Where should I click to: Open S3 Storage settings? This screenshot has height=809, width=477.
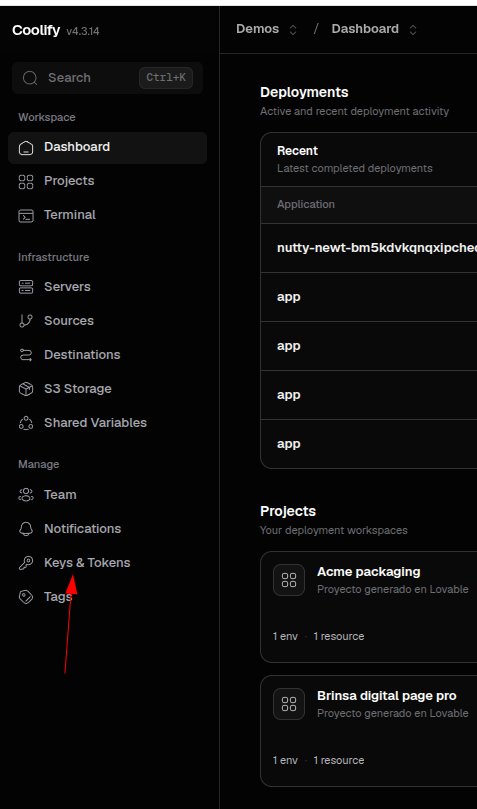point(107,389)
